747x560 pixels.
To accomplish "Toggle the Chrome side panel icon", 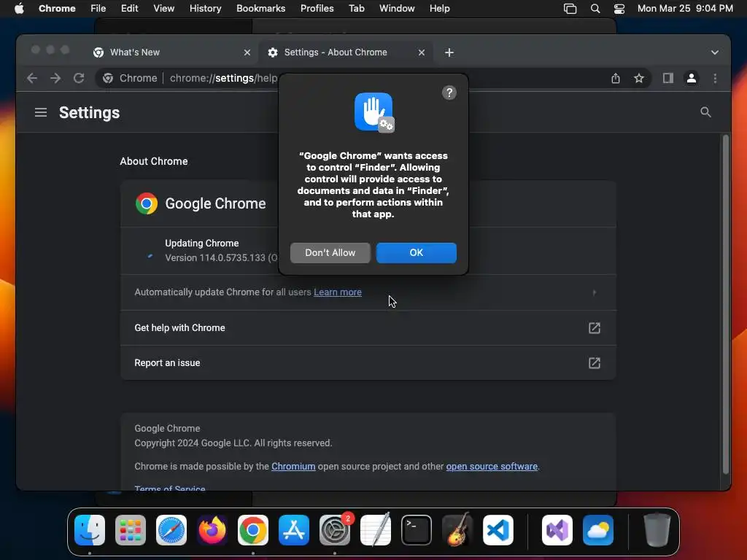I will tap(668, 78).
